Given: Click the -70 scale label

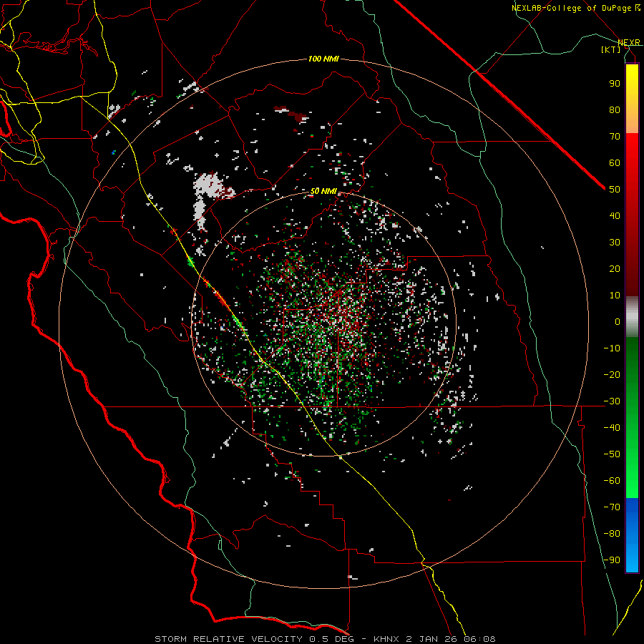Looking at the screenshot, I should coord(612,507).
